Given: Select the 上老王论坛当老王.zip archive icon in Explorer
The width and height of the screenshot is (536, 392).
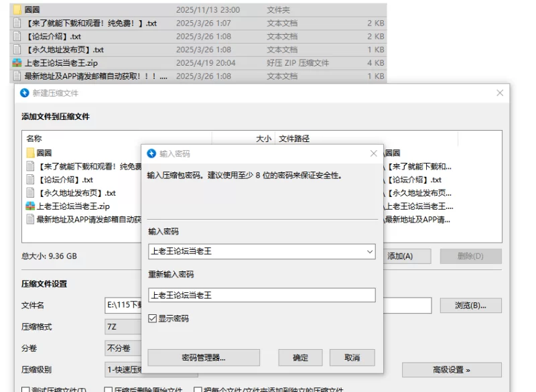Looking at the screenshot, I should pos(17,63).
